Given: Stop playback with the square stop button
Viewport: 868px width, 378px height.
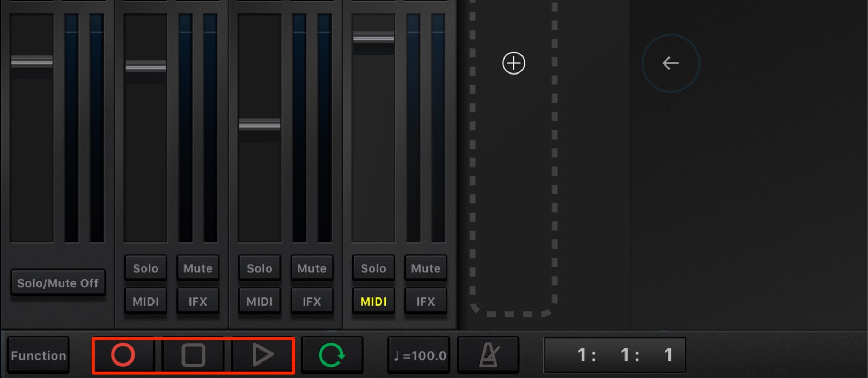Looking at the screenshot, I should (193, 355).
